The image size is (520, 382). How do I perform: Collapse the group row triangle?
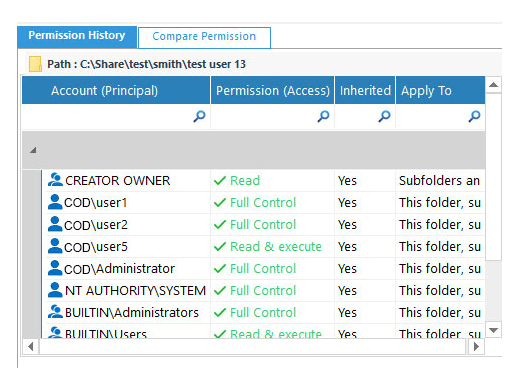coord(33,150)
